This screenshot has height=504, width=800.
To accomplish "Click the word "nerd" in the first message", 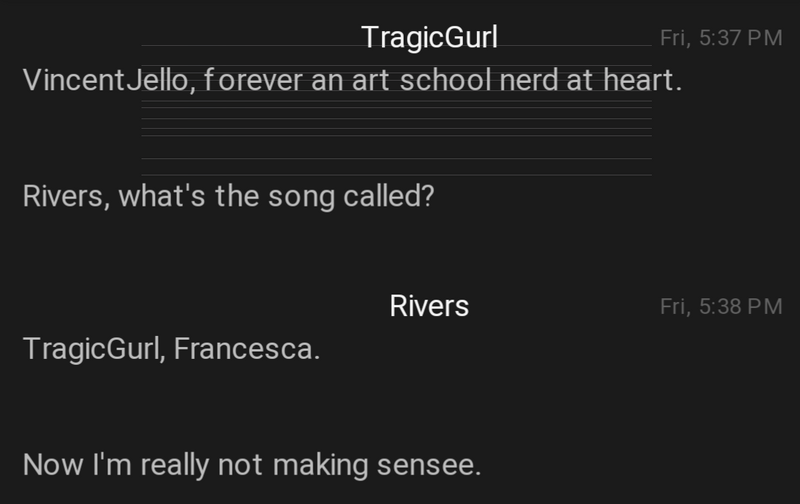I will point(528,80).
